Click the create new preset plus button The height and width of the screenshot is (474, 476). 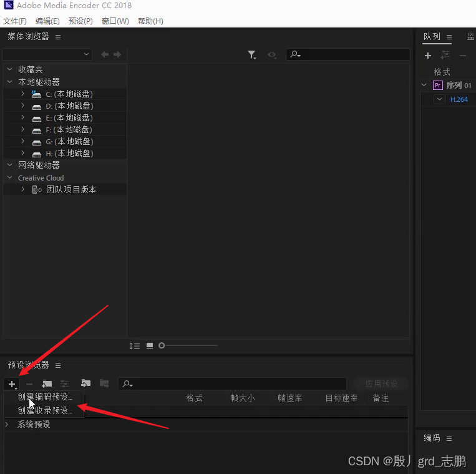coord(12,384)
